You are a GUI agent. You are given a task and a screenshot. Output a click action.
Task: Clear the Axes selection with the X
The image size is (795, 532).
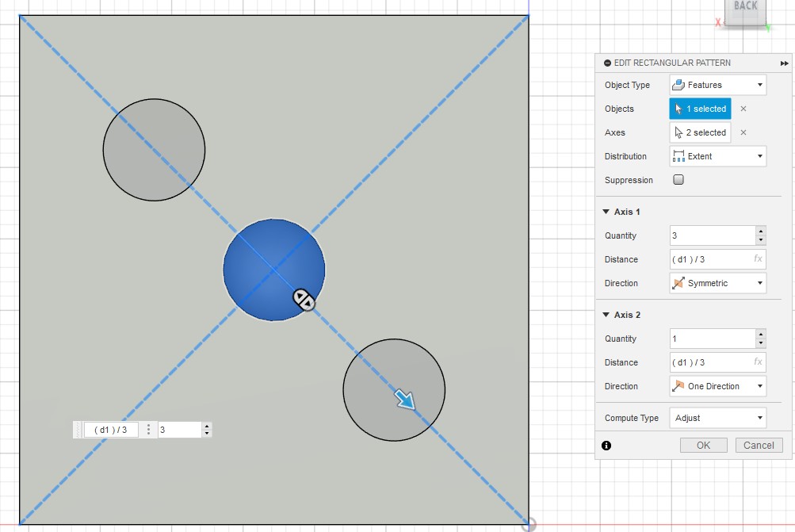click(743, 132)
